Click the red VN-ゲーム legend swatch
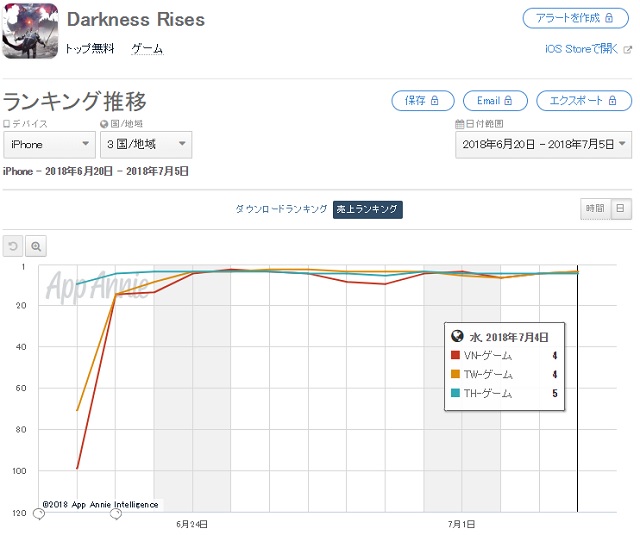640x535 pixels. [456, 356]
